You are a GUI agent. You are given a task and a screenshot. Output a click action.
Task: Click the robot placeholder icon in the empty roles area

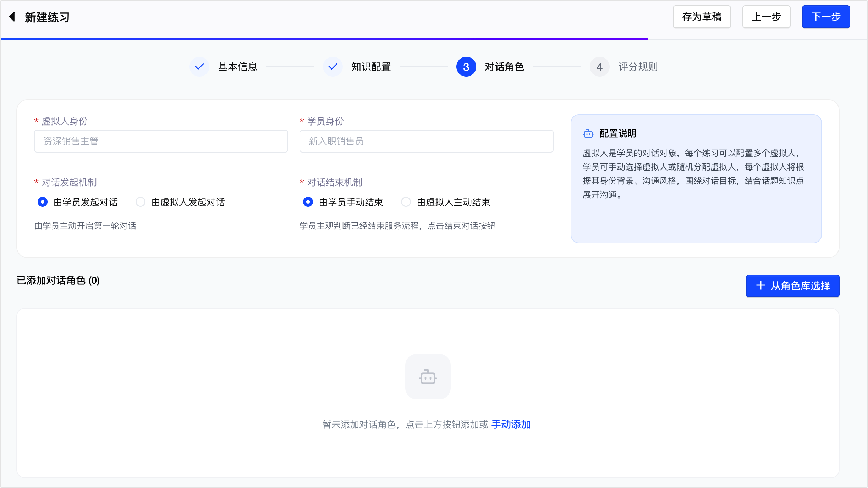(428, 377)
